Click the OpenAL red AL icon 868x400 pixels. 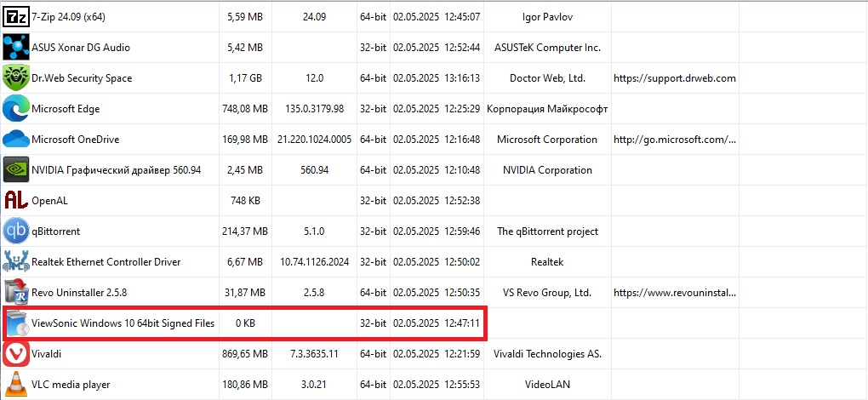(x=15, y=201)
